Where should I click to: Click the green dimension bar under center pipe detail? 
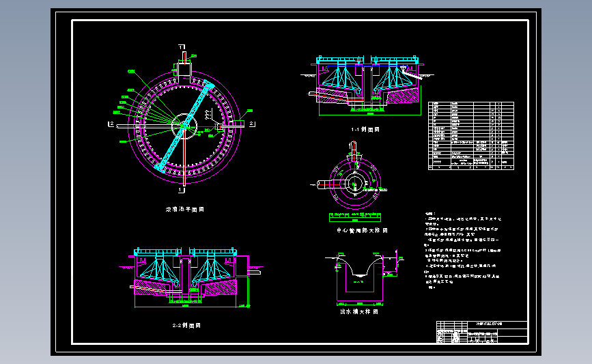355,216
